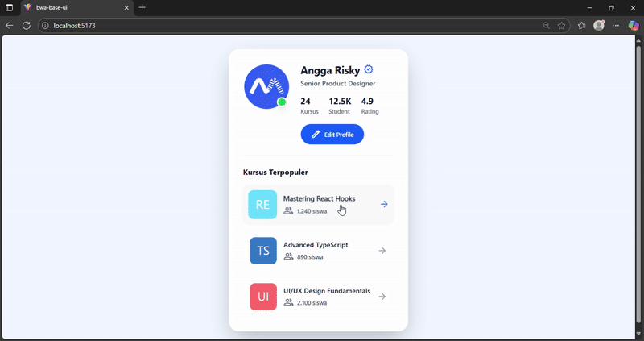Click the 24 Kursus stat
The width and height of the screenshot is (644, 341).
point(309,106)
